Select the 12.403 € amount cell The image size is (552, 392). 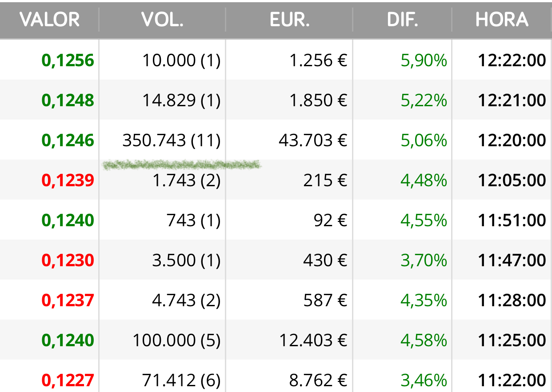pos(313,340)
